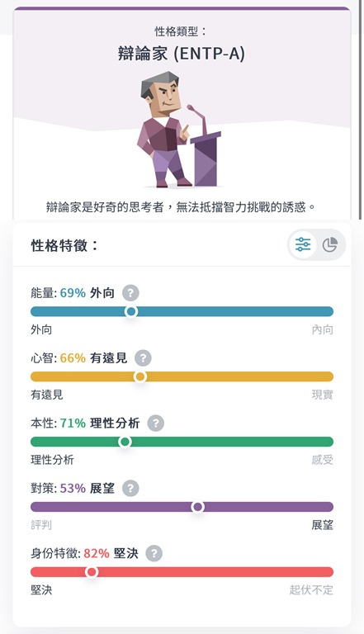Open help icon next to 能量 外向
The image size is (364, 634).
click(x=130, y=293)
